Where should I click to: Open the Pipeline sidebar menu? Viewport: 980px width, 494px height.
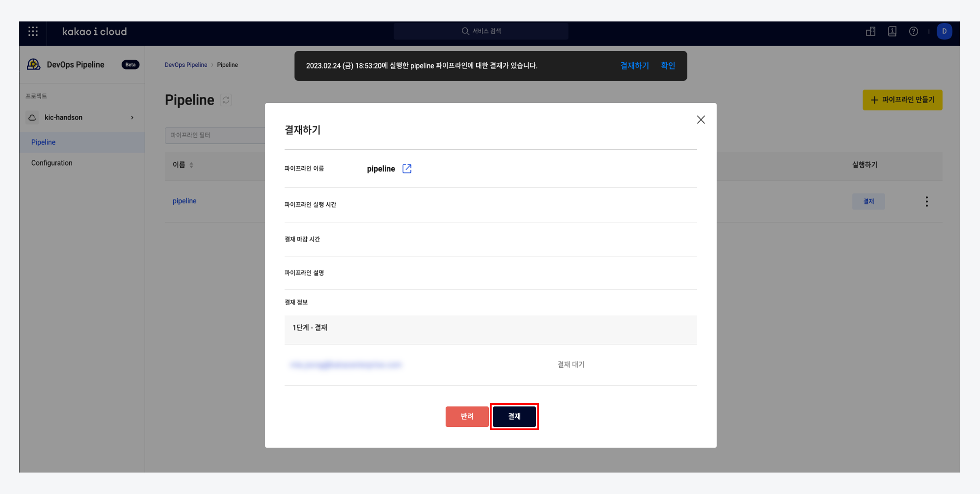[x=82, y=142]
